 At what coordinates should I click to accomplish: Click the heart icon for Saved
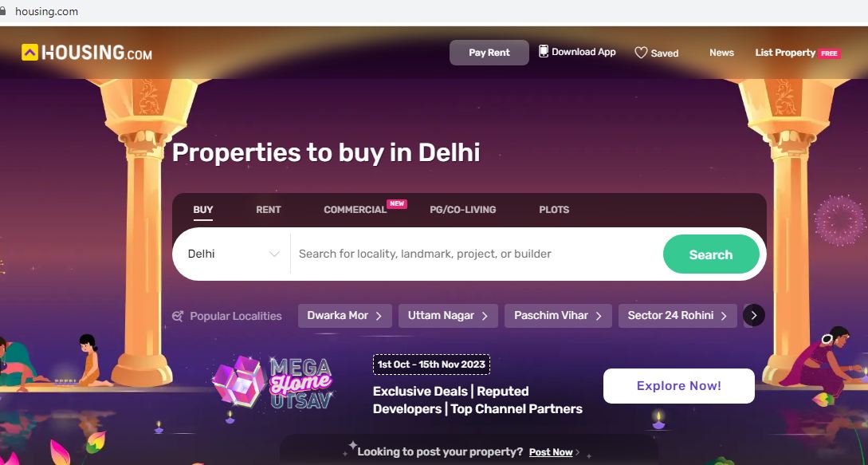tap(641, 53)
